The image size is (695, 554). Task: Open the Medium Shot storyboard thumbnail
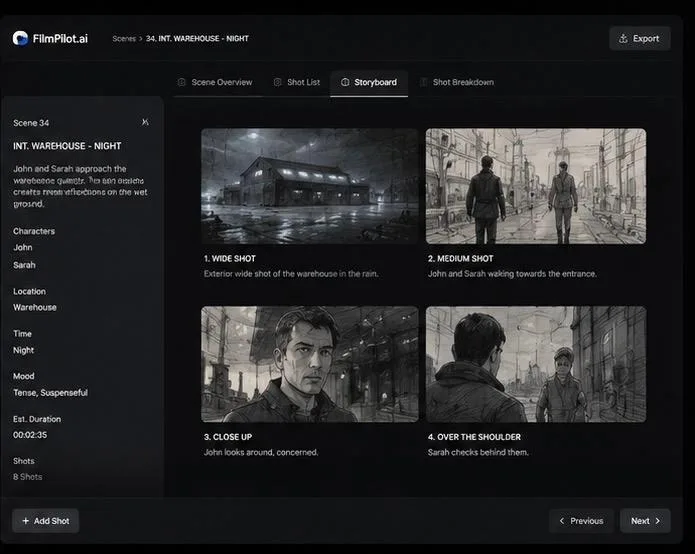tap(536, 186)
